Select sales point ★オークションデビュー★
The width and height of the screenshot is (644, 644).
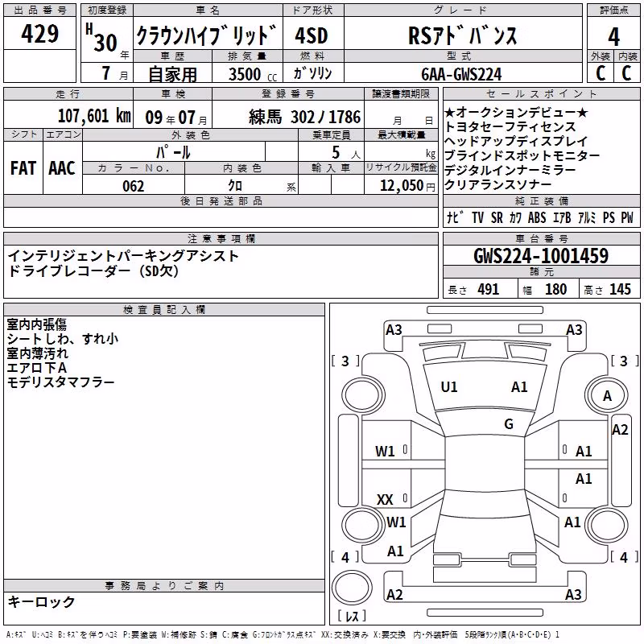(516, 112)
